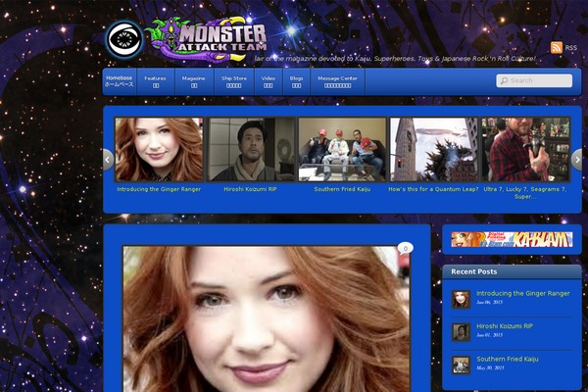Click the black eye emblem logo
The height and width of the screenshot is (392, 588).
pyautogui.click(x=124, y=38)
